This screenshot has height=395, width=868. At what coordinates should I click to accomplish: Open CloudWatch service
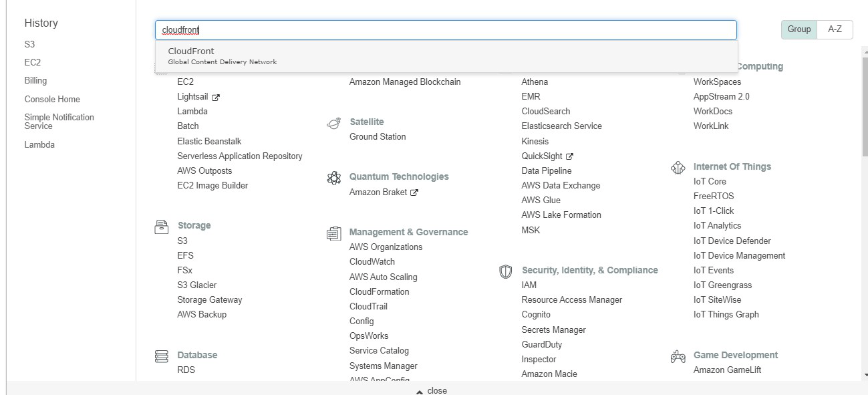tap(372, 262)
